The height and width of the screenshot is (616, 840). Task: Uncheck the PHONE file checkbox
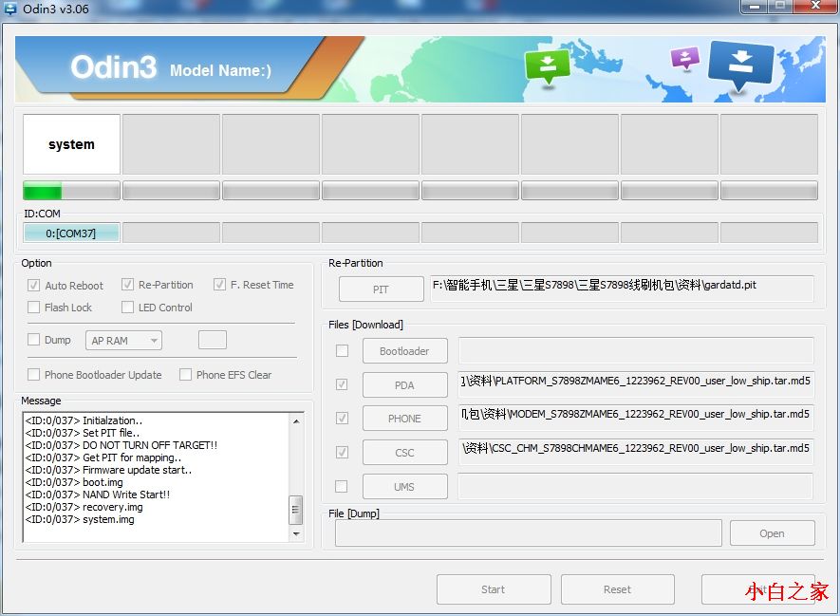click(342, 418)
